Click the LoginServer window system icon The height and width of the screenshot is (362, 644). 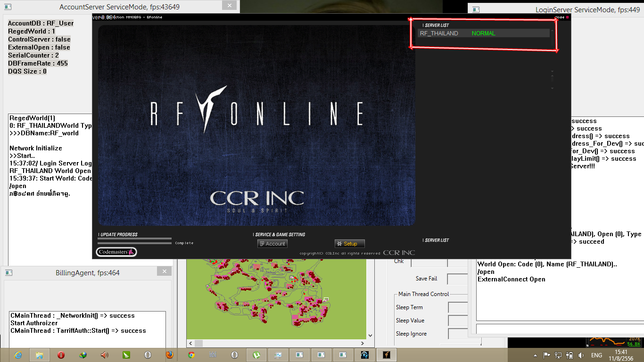click(476, 9)
